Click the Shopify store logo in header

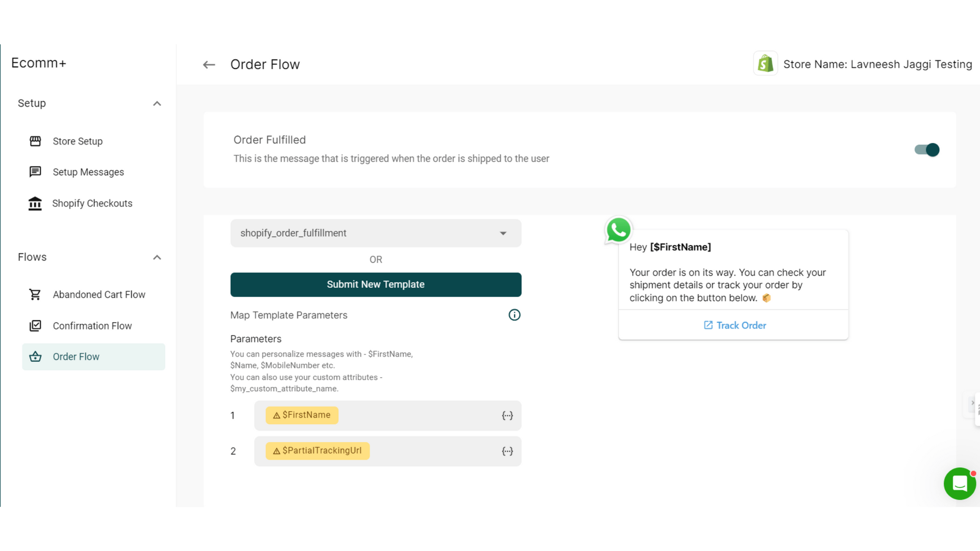pos(765,64)
